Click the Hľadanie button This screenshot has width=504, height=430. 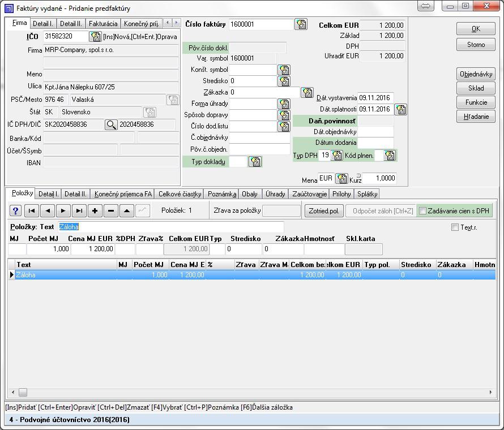click(476, 117)
